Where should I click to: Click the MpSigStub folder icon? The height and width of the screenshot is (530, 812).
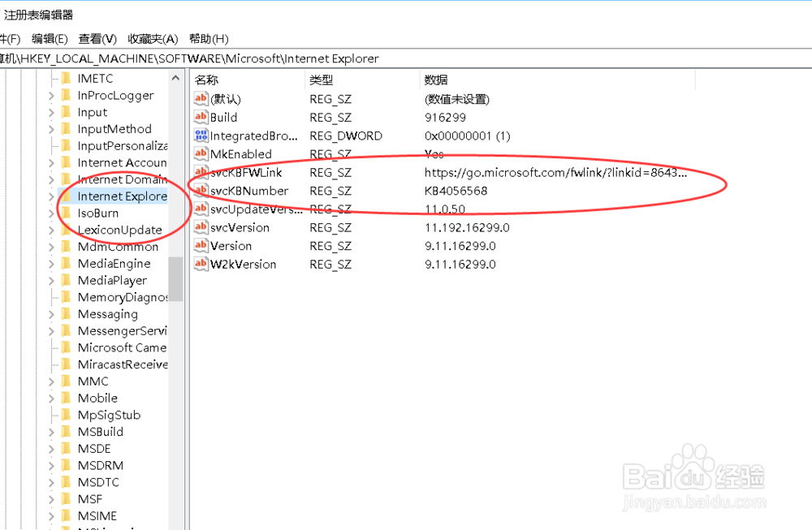click(x=66, y=415)
